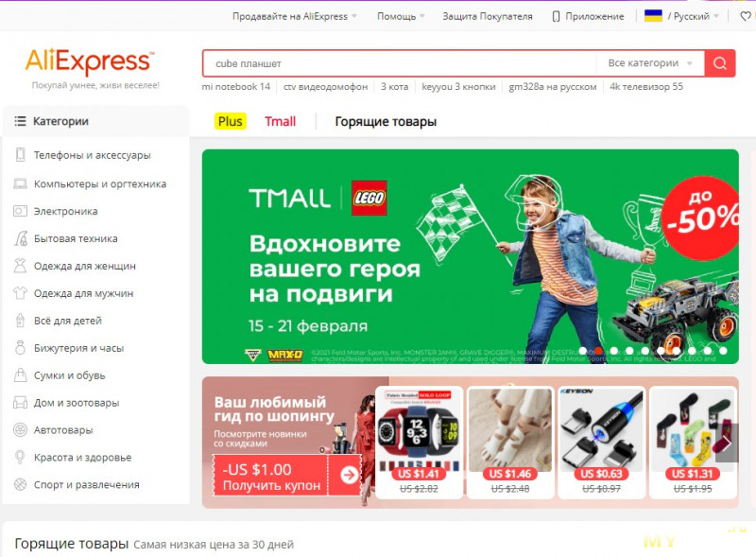756x557 pixels.
Task: Click the camera icon beside Электроника
Action: [20, 211]
